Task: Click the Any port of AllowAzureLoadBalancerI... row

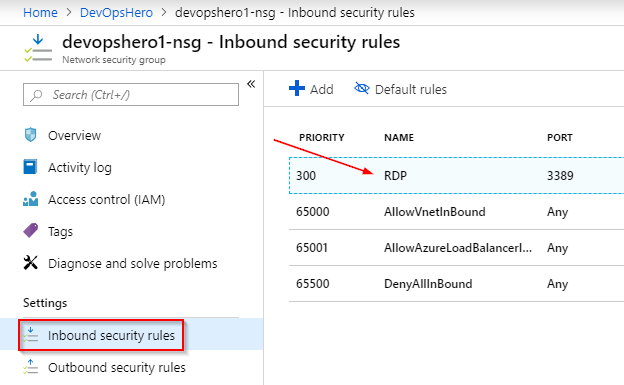Action: pos(557,248)
